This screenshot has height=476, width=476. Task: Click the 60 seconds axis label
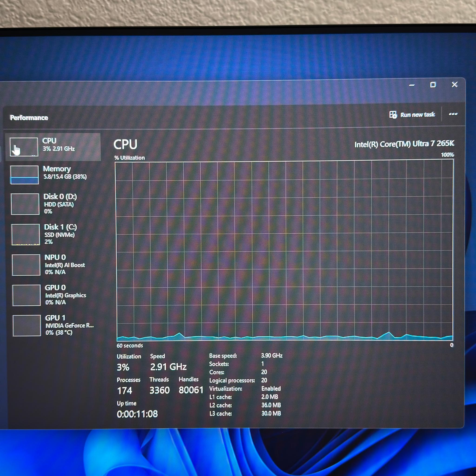pyautogui.click(x=130, y=346)
